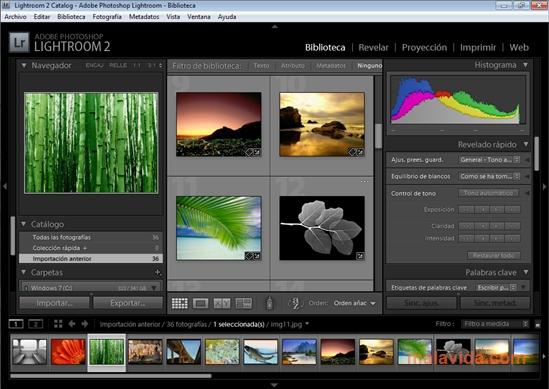Enable the Metadatos library filter

(331, 65)
